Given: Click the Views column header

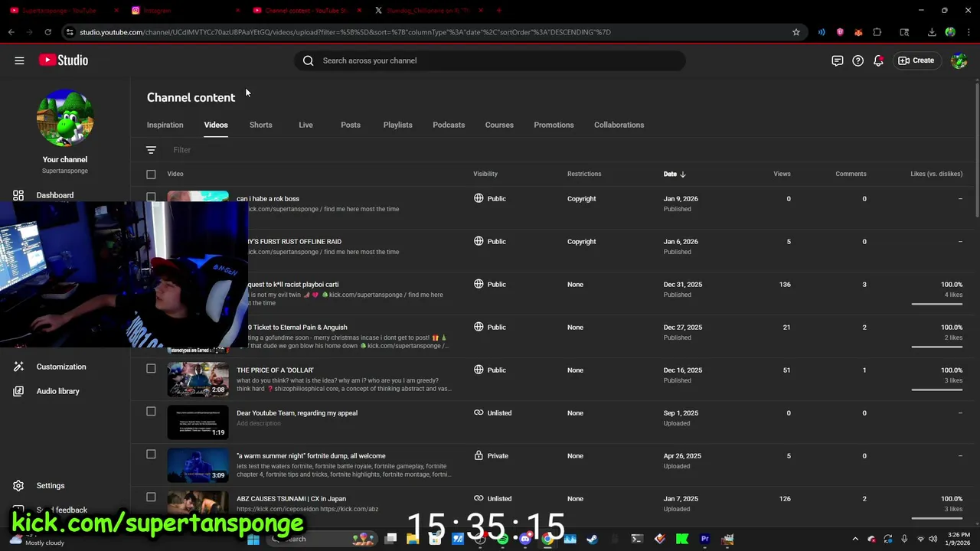Looking at the screenshot, I should tap(782, 174).
